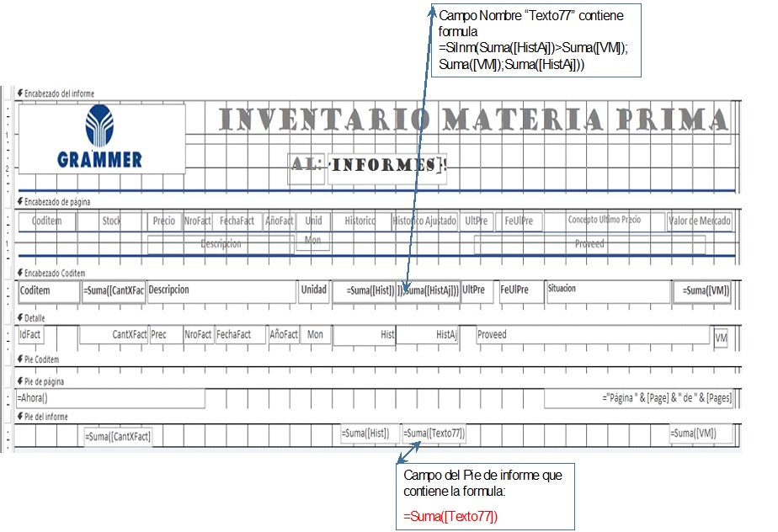The image size is (778, 532).
Task: Select the GRAMMER logo image
Action: click(x=102, y=138)
